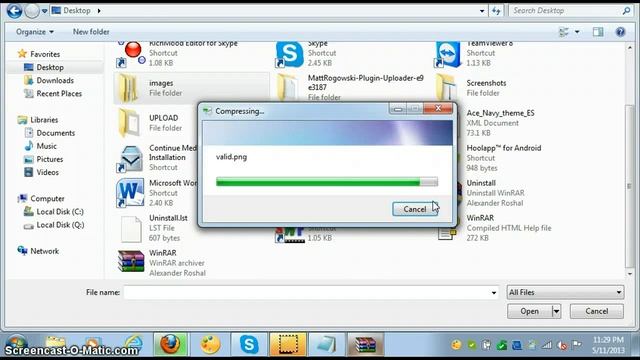
Task: Click the Desktop breadcrumb in address bar
Action: (x=77, y=11)
